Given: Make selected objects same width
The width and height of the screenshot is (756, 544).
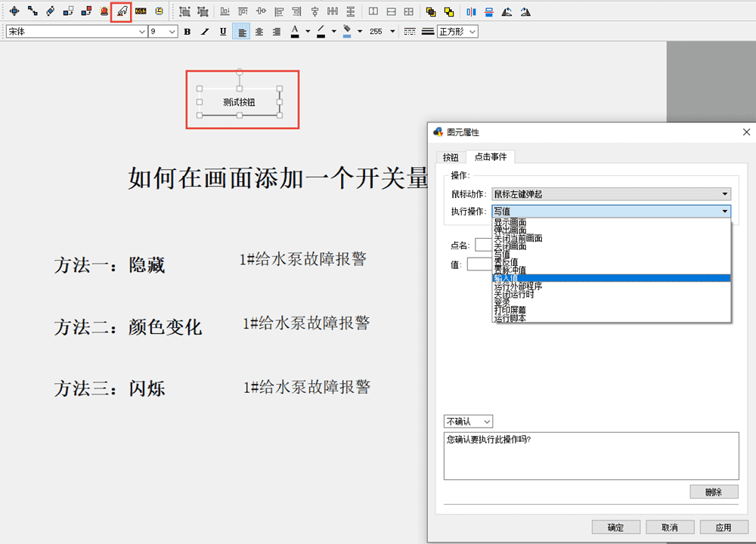Looking at the screenshot, I should 373,11.
